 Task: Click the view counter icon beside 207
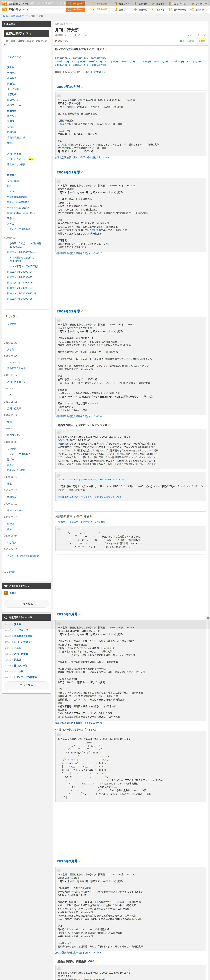[56, 41]
